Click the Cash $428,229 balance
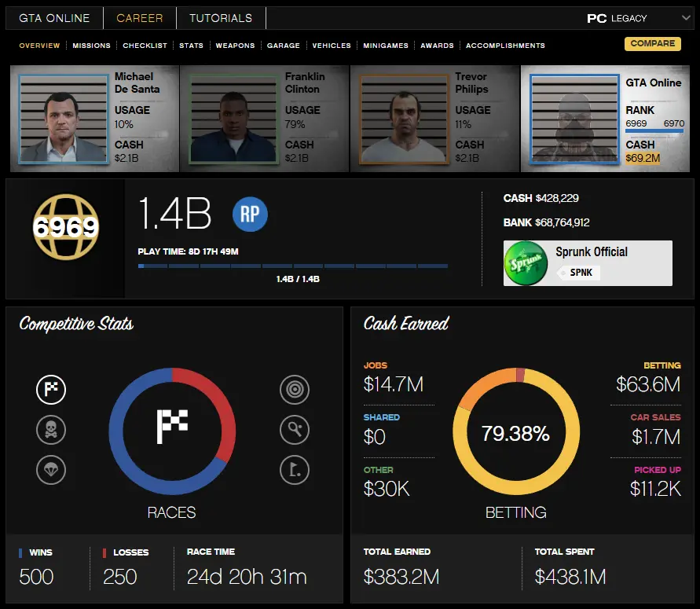Image resolution: width=700 pixels, height=609 pixels. [x=541, y=198]
